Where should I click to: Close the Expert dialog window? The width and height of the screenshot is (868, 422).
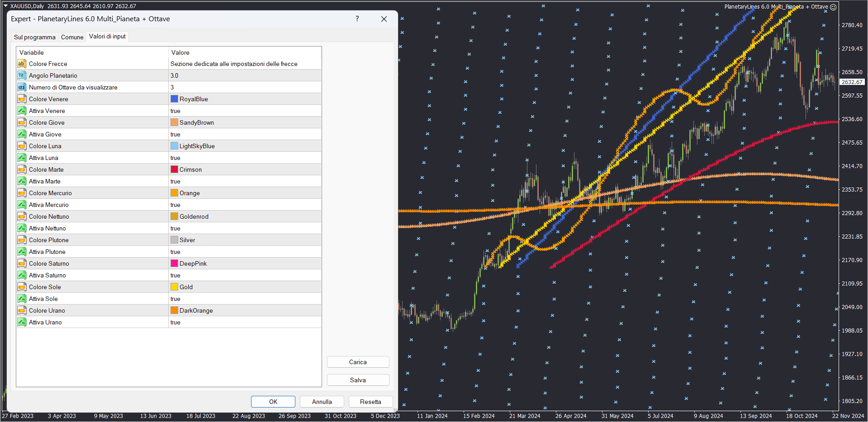384,19
